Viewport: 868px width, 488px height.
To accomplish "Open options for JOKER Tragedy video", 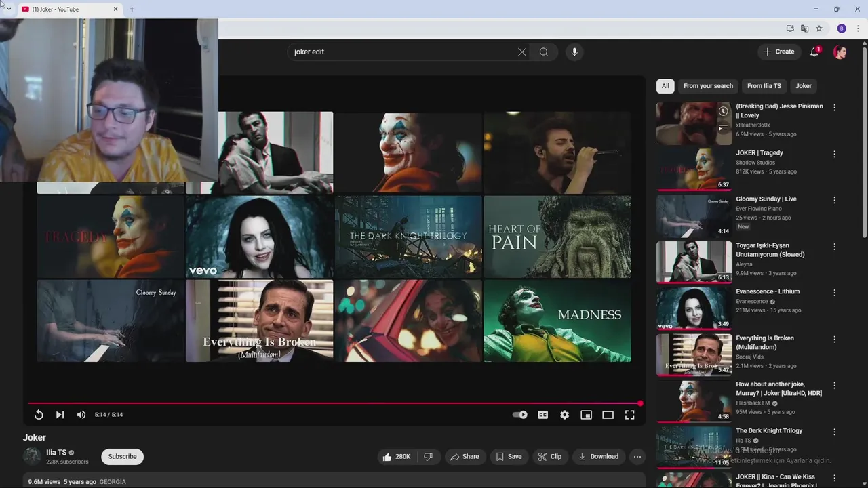I will tap(834, 154).
